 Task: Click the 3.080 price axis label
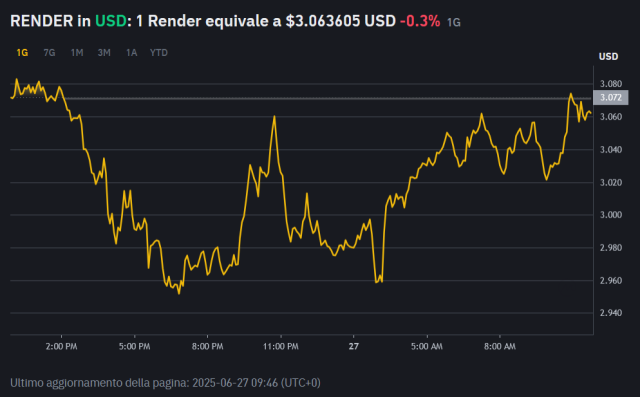click(611, 84)
